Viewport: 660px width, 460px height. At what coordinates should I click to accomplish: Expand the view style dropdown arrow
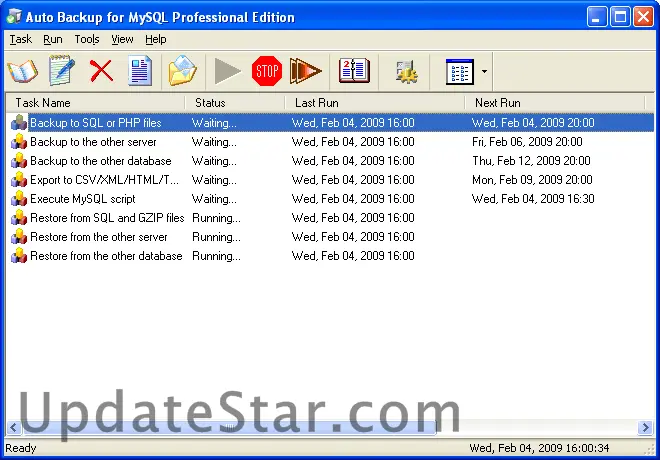[484, 72]
